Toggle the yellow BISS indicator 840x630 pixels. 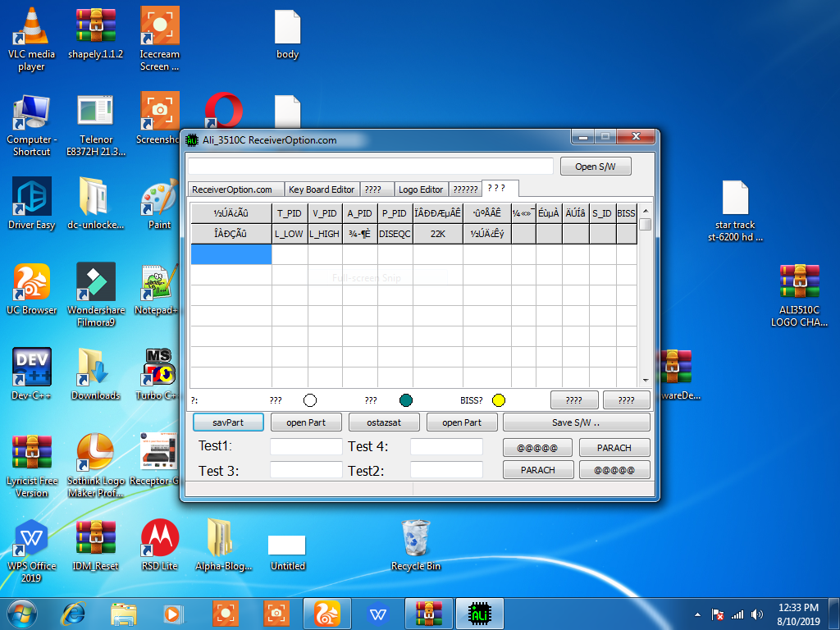coord(499,400)
